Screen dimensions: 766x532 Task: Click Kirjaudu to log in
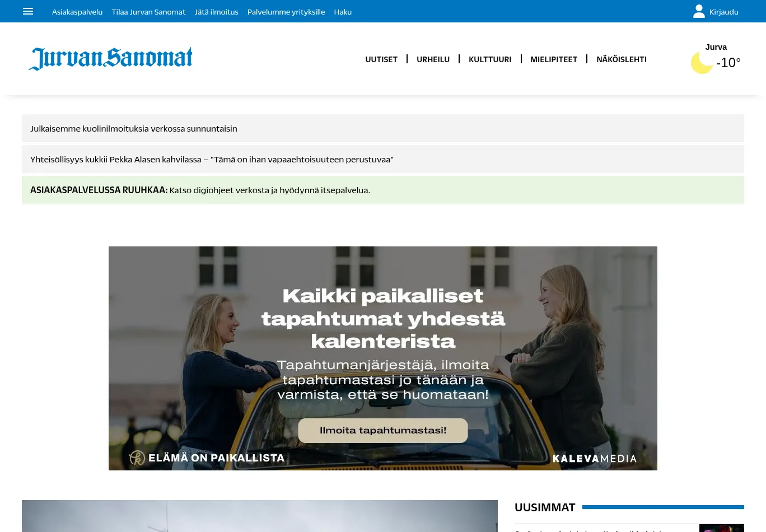click(x=723, y=12)
